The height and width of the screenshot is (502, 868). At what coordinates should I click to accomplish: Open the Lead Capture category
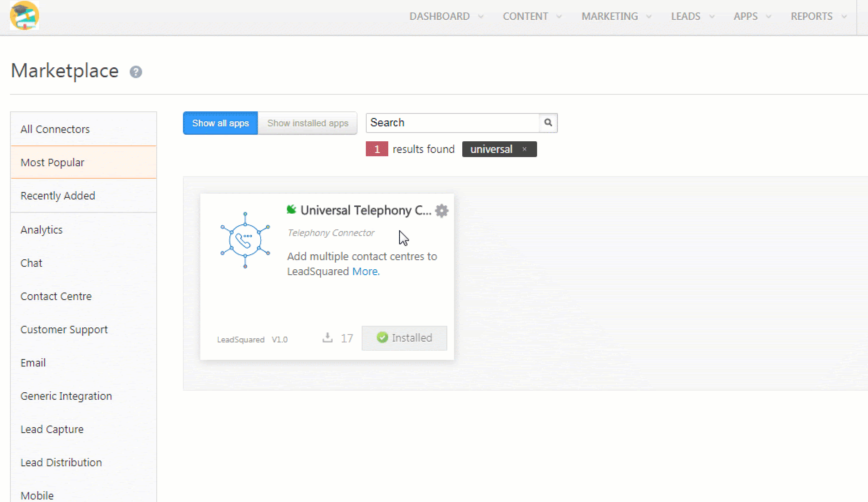point(84,429)
